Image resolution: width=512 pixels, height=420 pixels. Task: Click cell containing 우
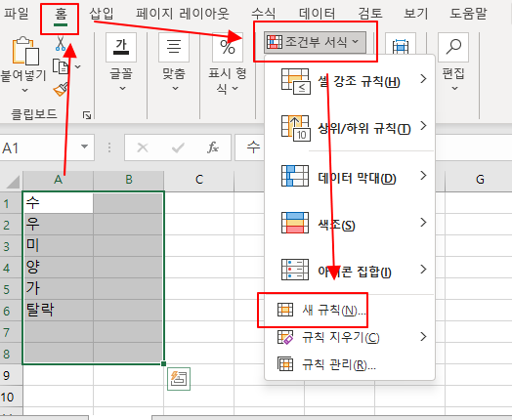tap(59, 225)
